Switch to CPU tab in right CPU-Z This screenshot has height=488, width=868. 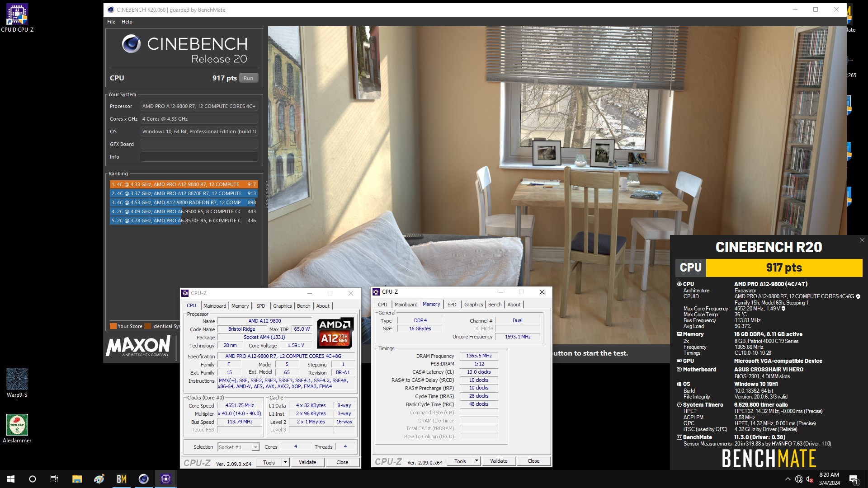point(382,305)
